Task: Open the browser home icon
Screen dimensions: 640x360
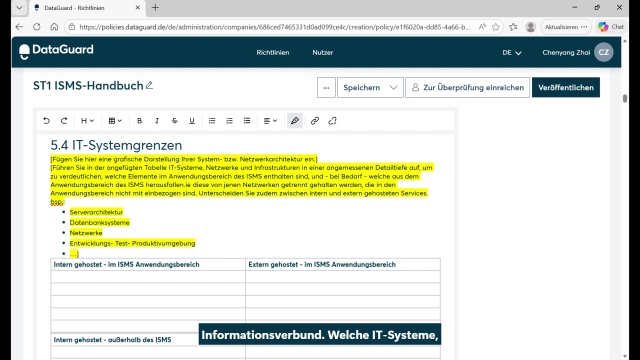Action: pos(54,27)
